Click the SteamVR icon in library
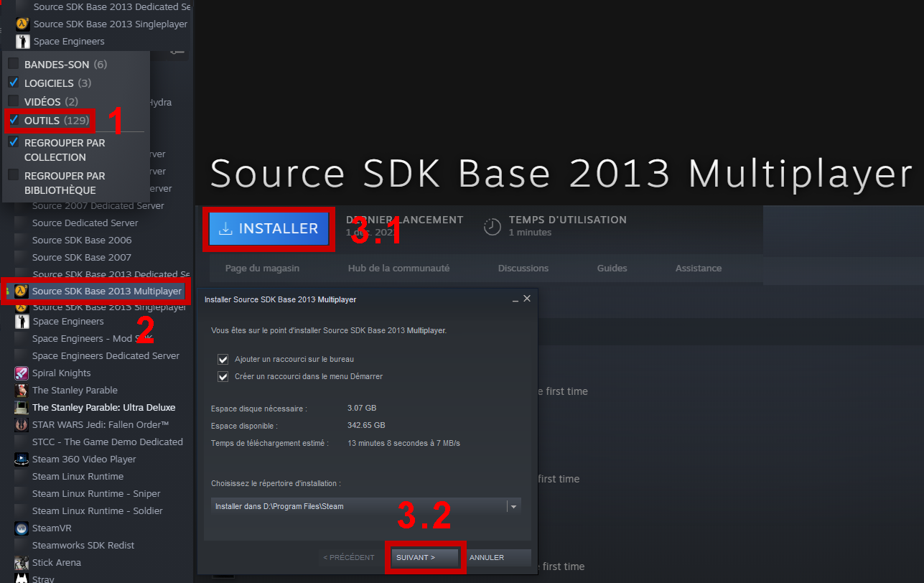 [x=22, y=528]
